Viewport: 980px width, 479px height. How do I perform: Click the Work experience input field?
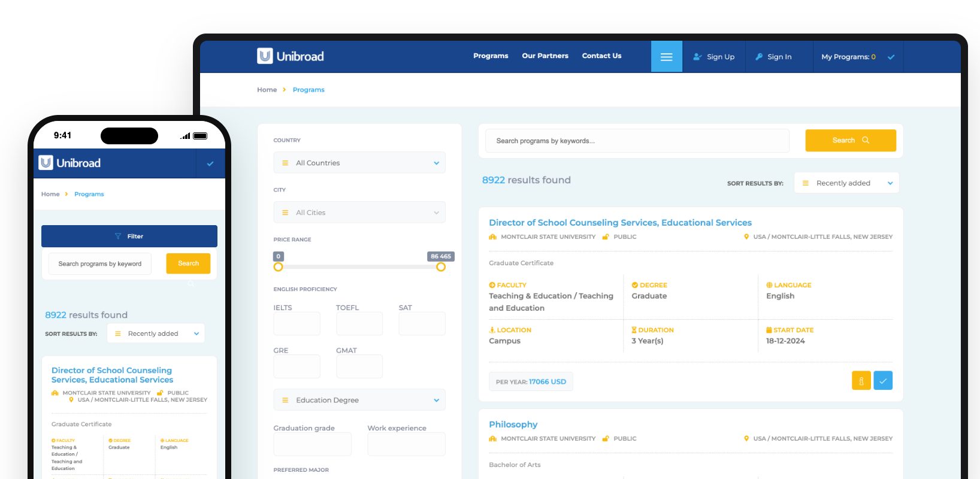407,444
